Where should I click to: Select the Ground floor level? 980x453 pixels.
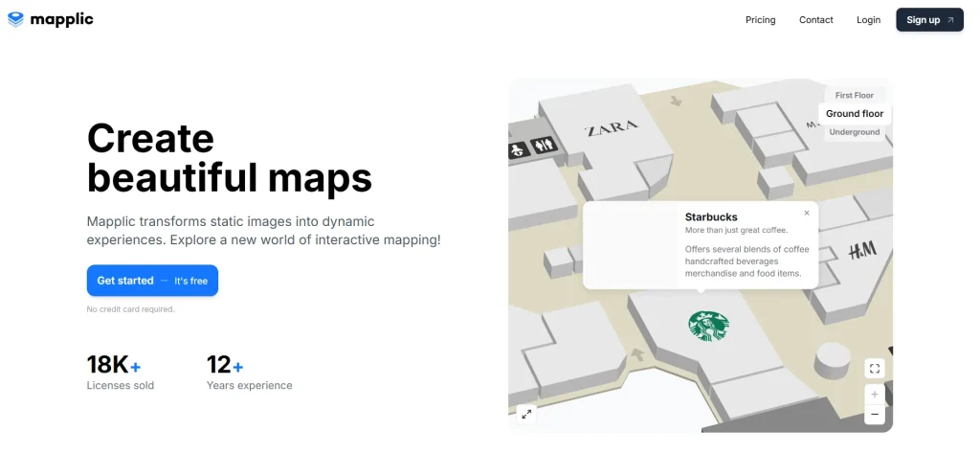point(855,113)
